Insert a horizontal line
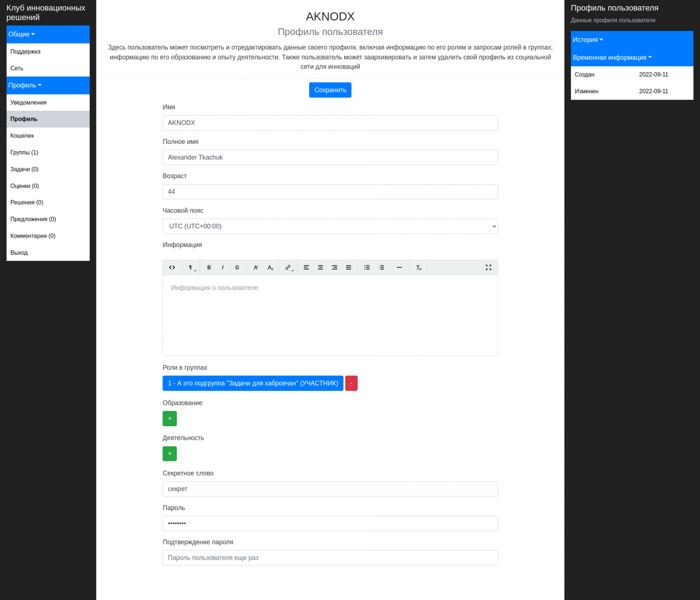 tap(399, 268)
